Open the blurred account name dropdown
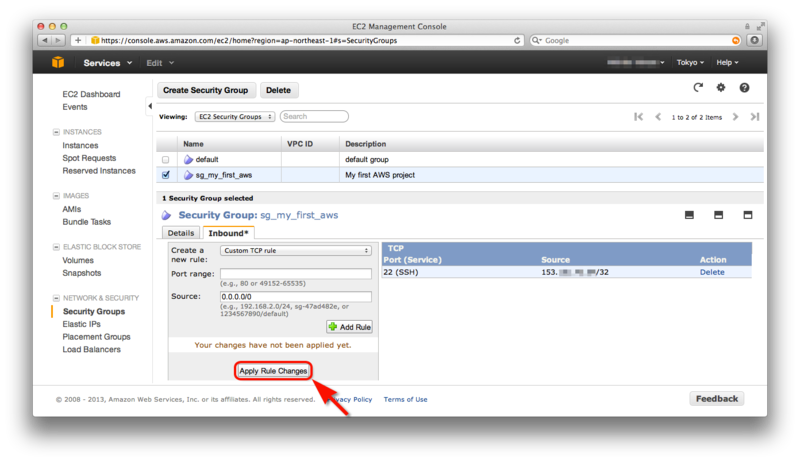This screenshot has width=800, height=462. pyautogui.click(x=635, y=62)
